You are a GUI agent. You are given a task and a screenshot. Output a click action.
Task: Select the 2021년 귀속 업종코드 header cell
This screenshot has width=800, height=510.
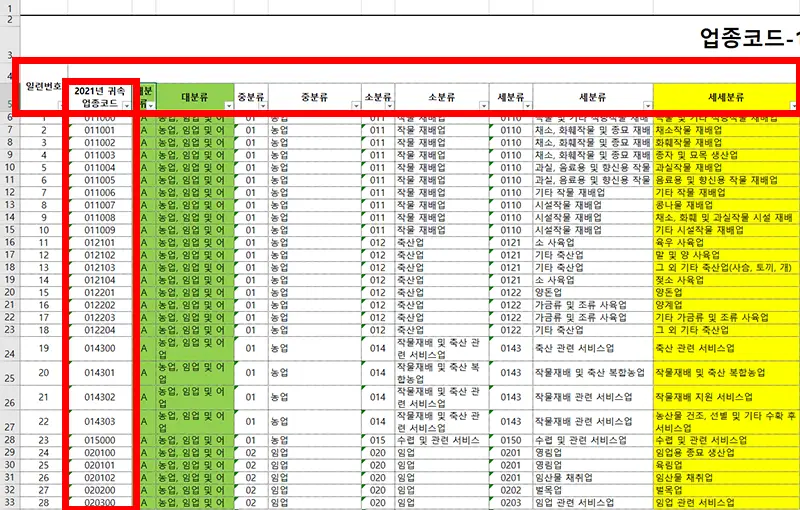point(99,97)
